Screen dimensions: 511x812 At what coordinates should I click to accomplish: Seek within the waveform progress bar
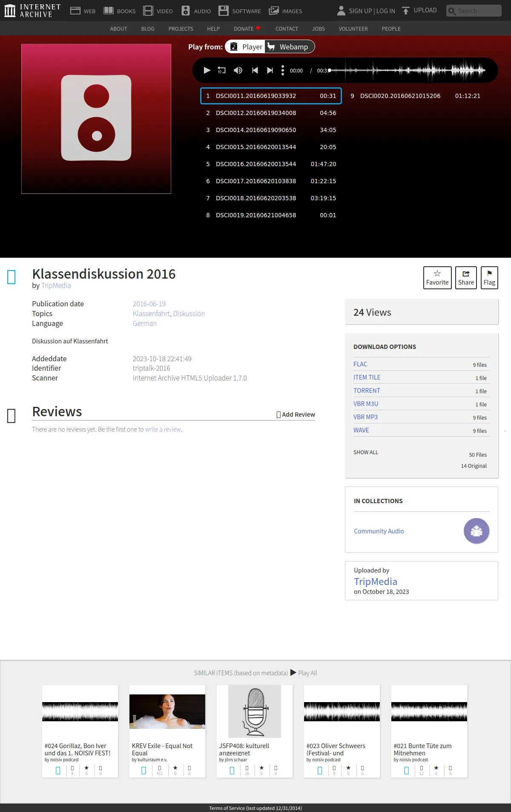[407, 70]
